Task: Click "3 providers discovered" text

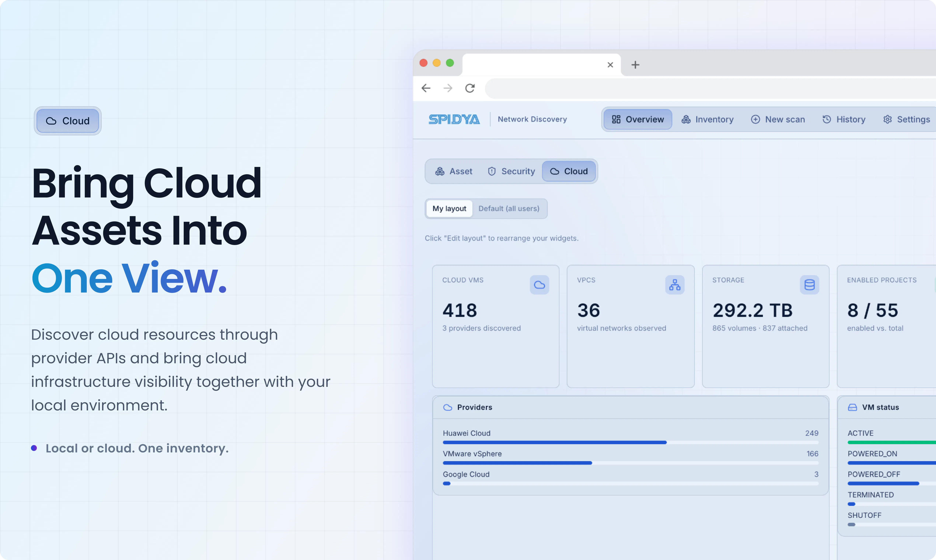Action: point(481,328)
